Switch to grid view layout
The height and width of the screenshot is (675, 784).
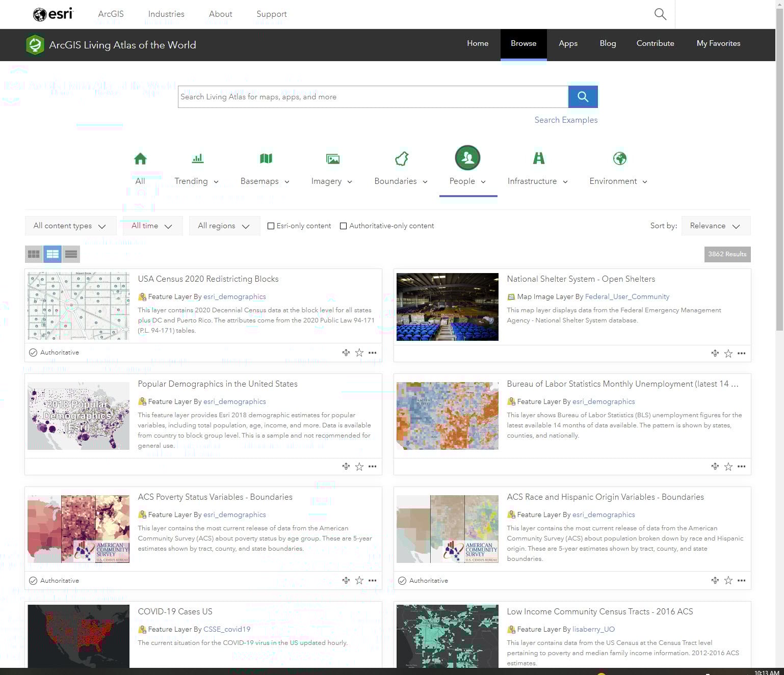pos(34,254)
